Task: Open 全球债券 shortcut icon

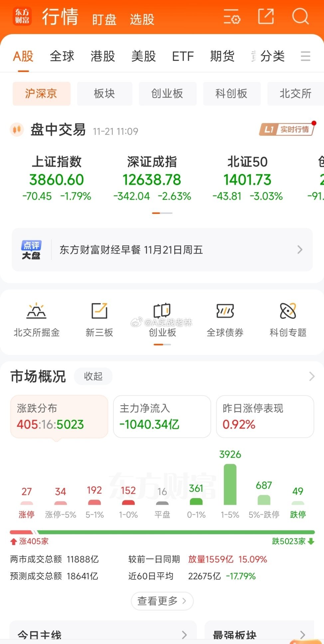Action: tap(225, 311)
